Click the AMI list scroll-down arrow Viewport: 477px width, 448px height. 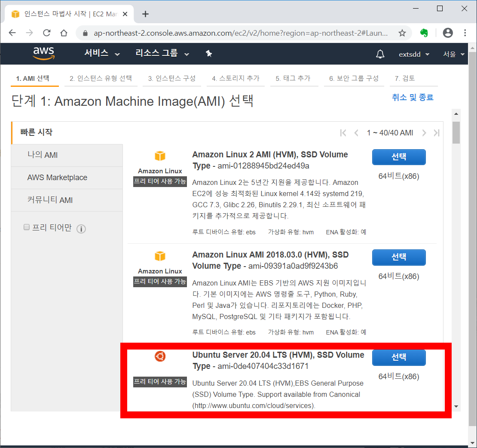(x=456, y=406)
